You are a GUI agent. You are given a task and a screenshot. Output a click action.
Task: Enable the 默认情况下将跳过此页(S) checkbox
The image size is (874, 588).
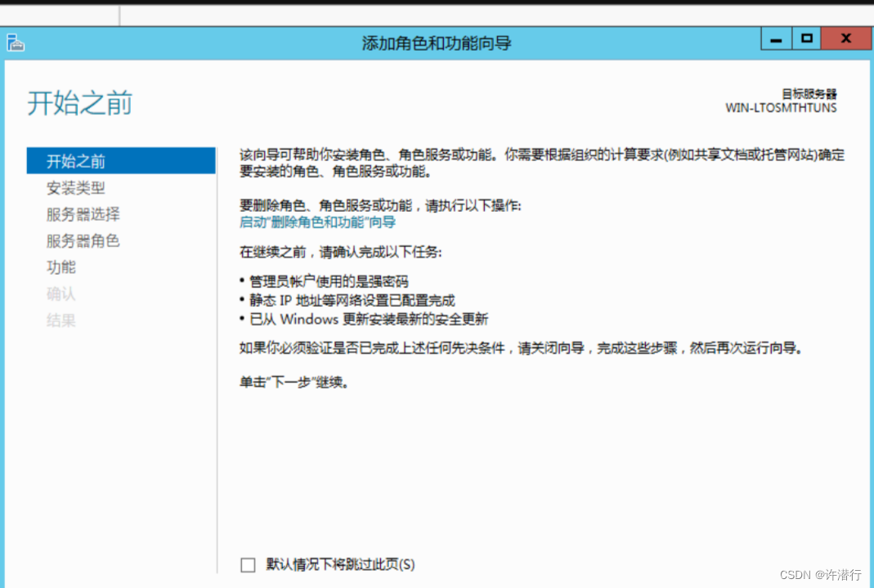pyautogui.click(x=248, y=565)
